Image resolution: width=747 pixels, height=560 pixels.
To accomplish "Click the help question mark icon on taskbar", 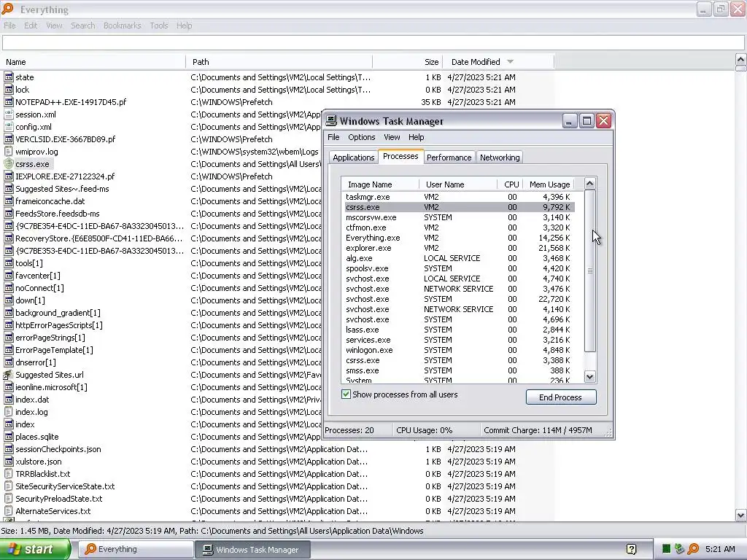I will click(x=631, y=549).
